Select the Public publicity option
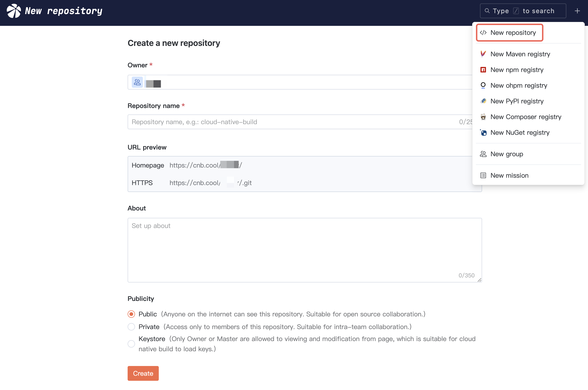Screen dimensions: 588x390 point(131,314)
